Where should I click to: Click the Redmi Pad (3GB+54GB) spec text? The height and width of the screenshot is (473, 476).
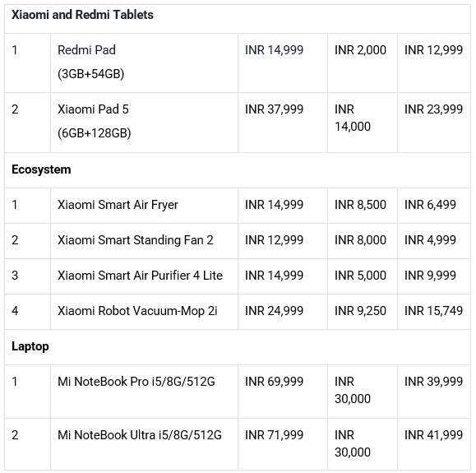coord(90,74)
